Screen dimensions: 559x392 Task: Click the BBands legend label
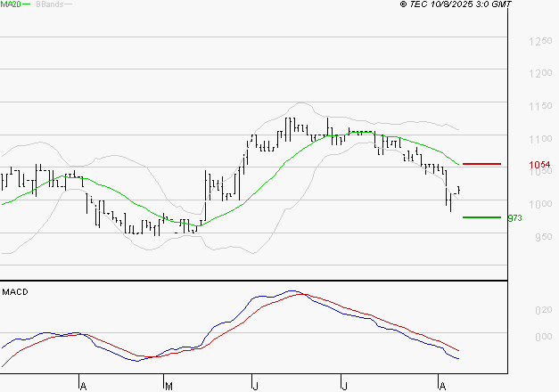pos(49,4)
